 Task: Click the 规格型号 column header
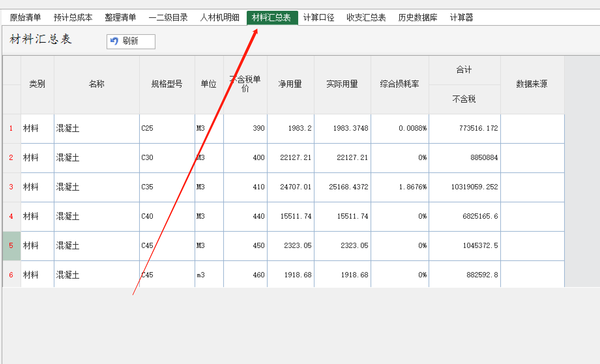(x=167, y=84)
